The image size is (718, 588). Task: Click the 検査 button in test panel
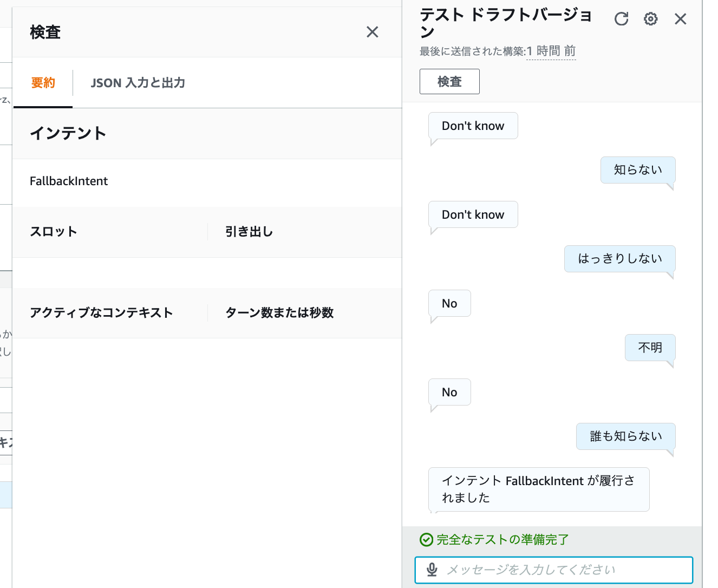pyautogui.click(x=449, y=81)
